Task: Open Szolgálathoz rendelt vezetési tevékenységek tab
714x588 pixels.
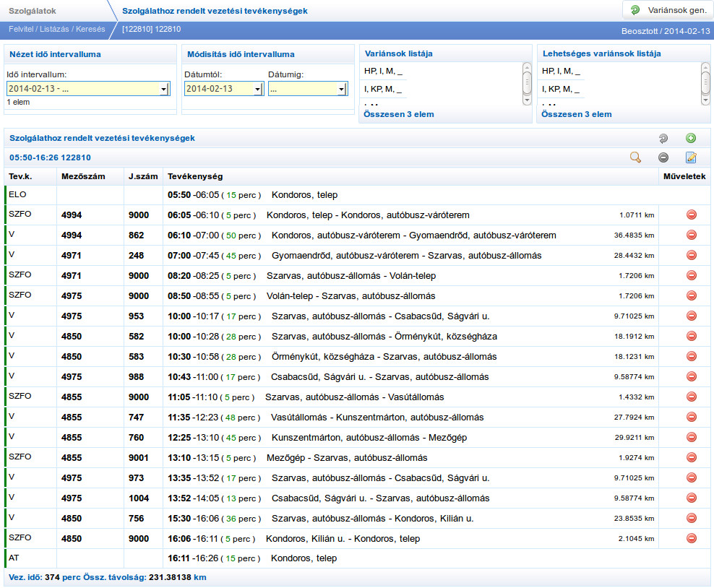Action: (x=215, y=11)
